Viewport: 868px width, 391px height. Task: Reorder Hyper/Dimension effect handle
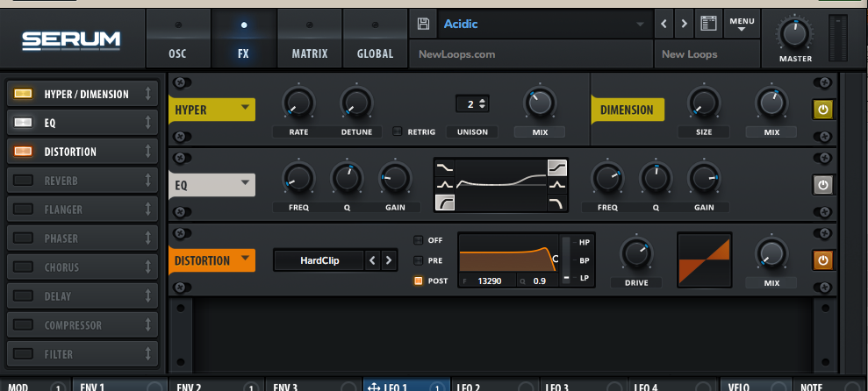point(147,94)
